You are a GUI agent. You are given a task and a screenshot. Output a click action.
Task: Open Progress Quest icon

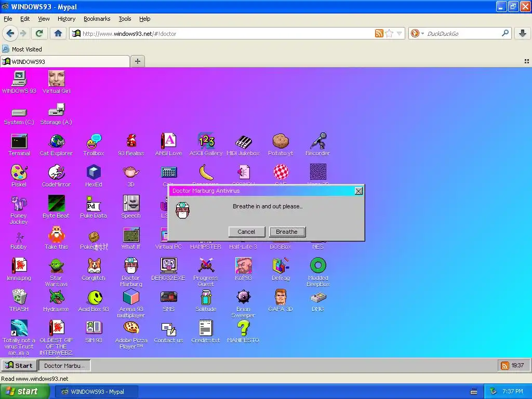pyautogui.click(x=206, y=272)
